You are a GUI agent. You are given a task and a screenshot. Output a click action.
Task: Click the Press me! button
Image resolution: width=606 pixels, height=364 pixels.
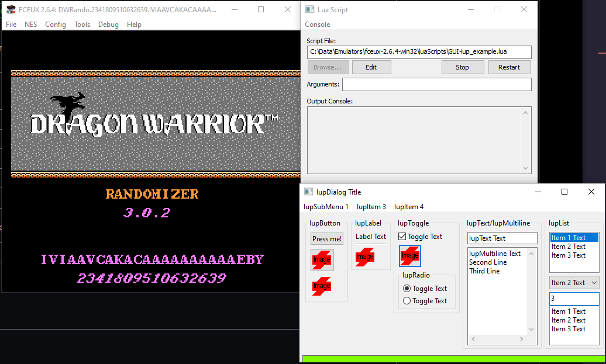pos(327,239)
